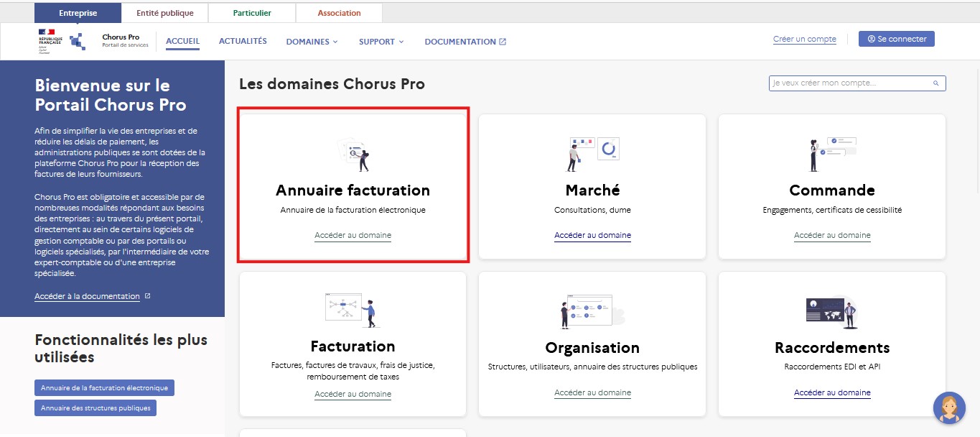The width and height of the screenshot is (980, 437).
Task: Click the 'Chorus Pro Portail de services' site title
Action: [125, 40]
